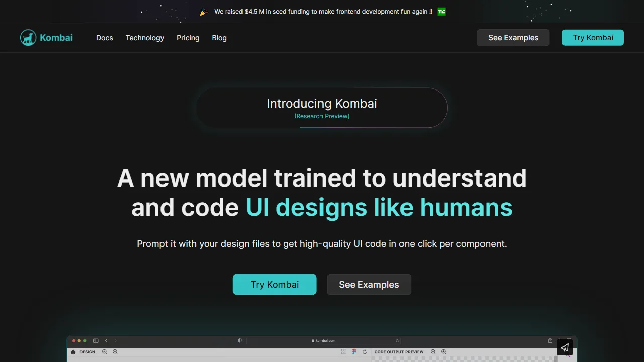The image size is (644, 362).
Task: Click the hero See Examples button
Action: coord(369,284)
